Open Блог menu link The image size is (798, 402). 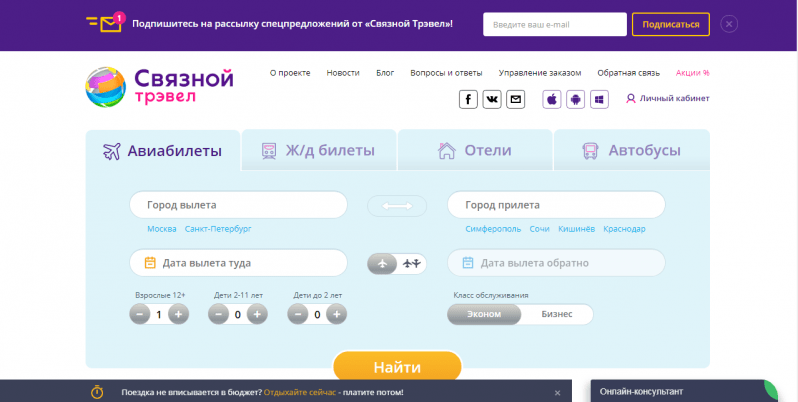pyautogui.click(x=385, y=73)
